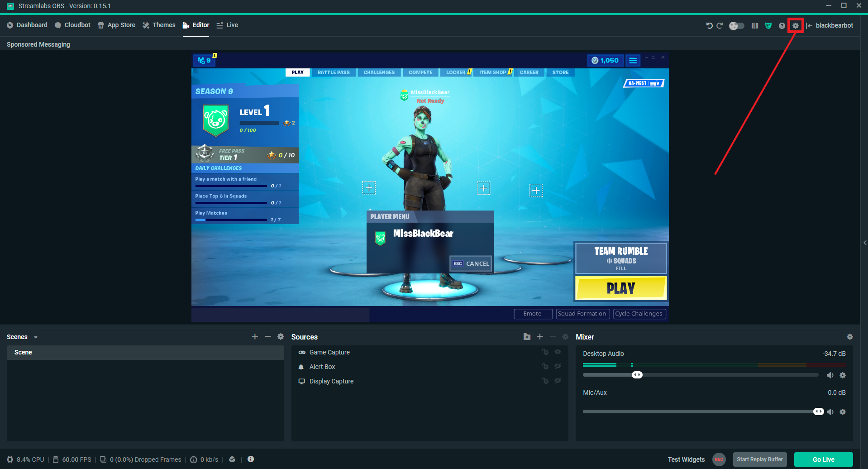Click the FPS icon in status bar

(x=56, y=459)
